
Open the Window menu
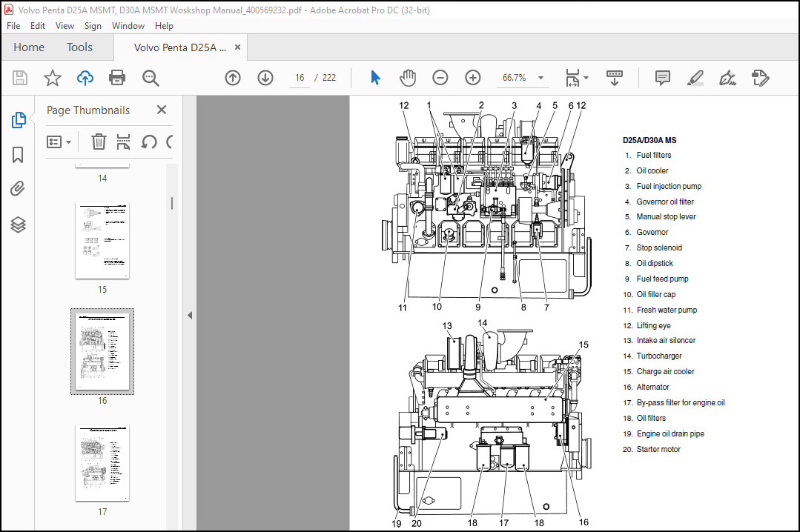pos(128,25)
